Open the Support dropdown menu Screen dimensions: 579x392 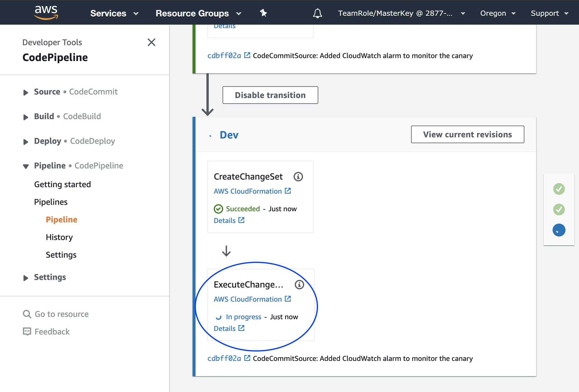tap(549, 13)
